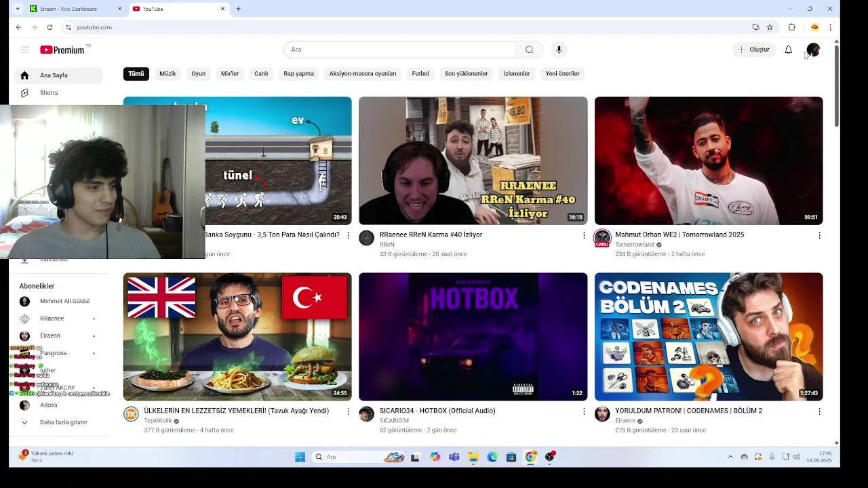The height and width of the screenshot is (488, 868).
Task: Open Adoss subscription channel
Action: [58, 405]
